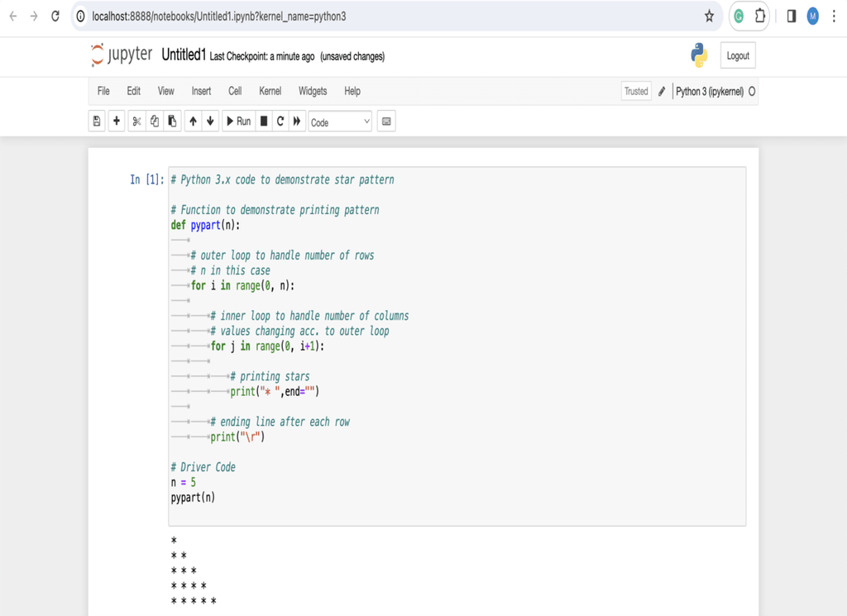
Task: Click the Run button
Action: 239,122
